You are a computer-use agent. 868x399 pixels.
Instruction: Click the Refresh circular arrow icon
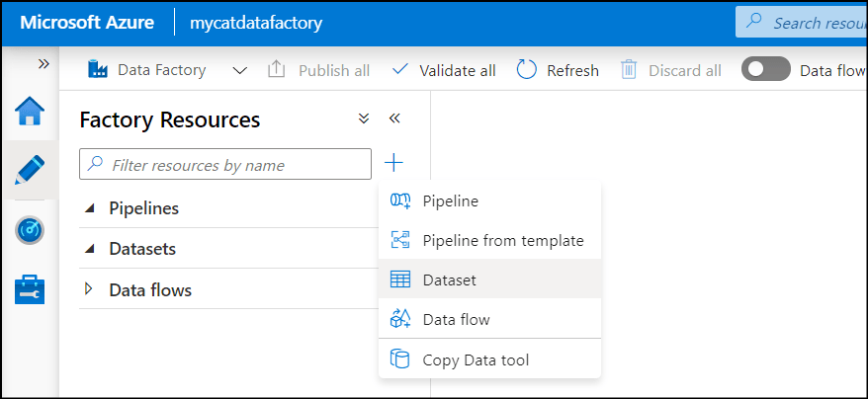527,70
